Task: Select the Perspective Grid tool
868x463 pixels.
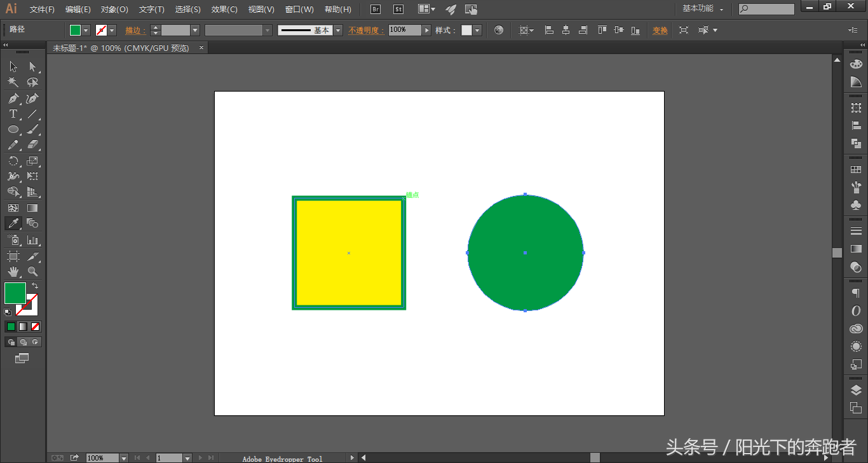Action: coord(32,191)
